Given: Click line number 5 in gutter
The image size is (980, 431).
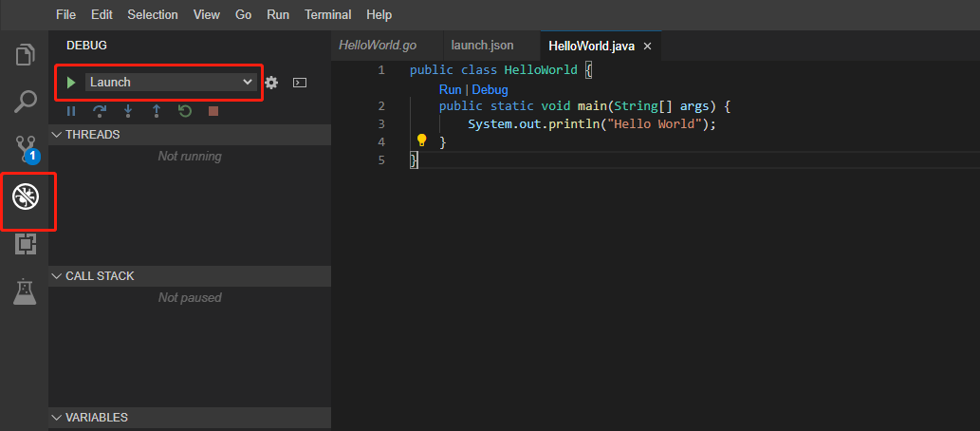Looking at the screenshot, I should click(381, 160).
